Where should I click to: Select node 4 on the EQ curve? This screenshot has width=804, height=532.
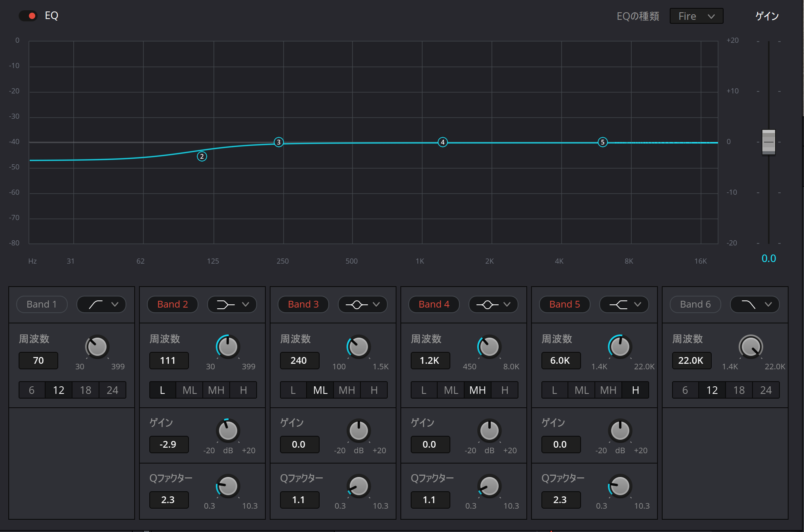point(443,142)
